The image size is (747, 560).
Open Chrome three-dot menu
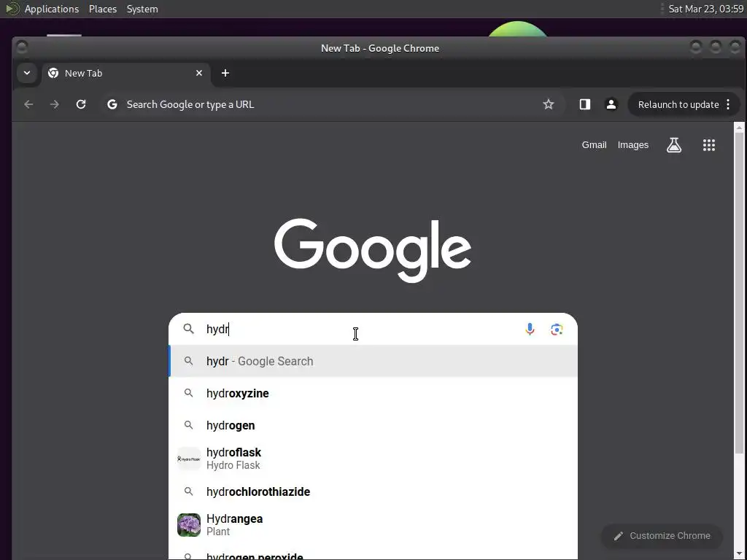[x=728, y=104]
